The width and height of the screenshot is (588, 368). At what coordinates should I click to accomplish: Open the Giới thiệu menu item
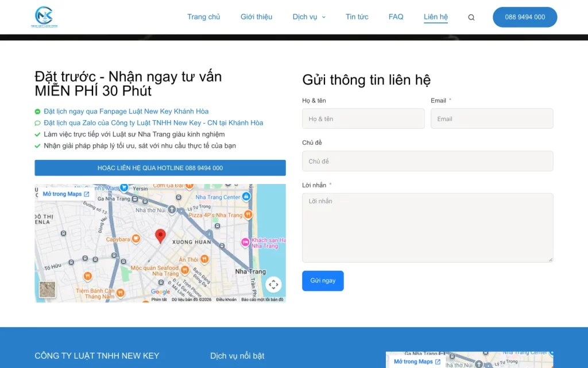(257, 17)
